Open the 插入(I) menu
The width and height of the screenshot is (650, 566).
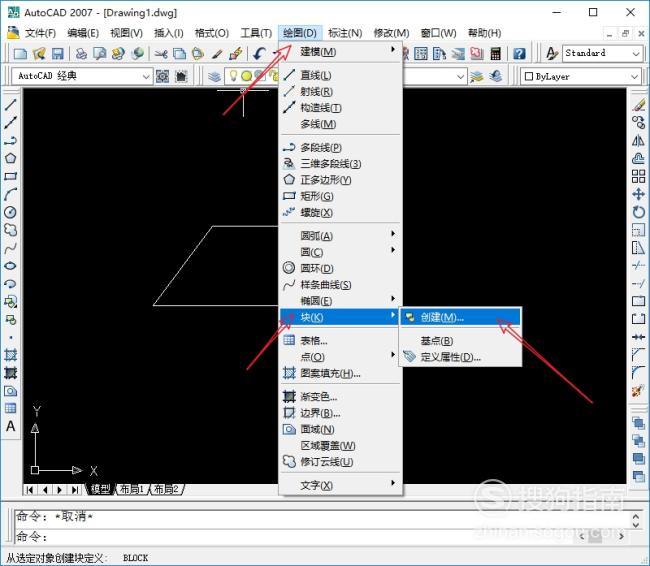[169, 33]
